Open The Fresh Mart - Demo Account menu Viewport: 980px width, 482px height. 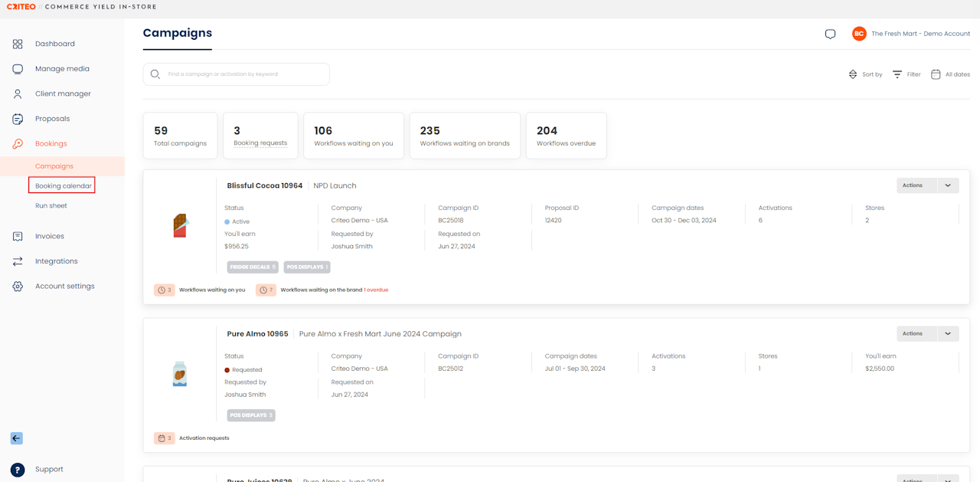pos(921,34)
